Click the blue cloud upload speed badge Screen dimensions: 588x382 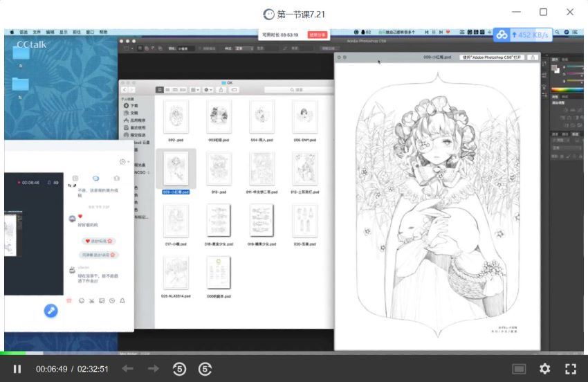coord(522,35)
